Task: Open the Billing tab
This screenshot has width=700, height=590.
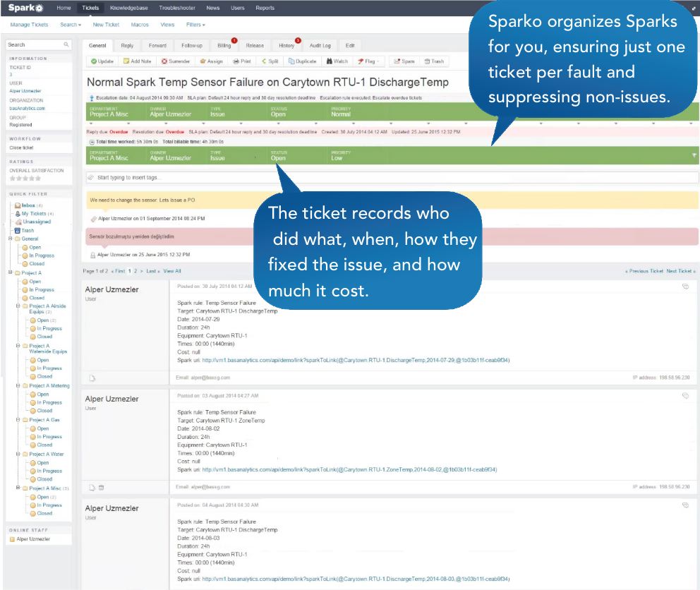Action: click(224, 46)
